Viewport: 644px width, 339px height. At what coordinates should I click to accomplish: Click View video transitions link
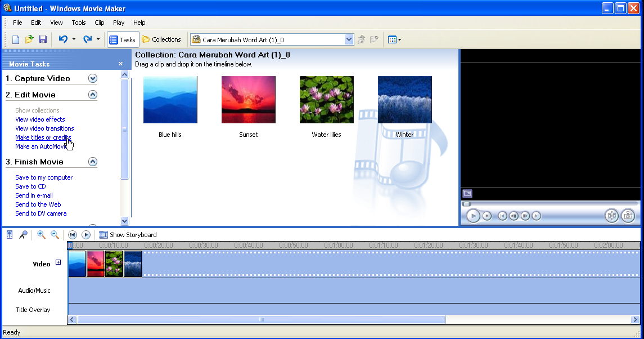click(x=44, y=128)
